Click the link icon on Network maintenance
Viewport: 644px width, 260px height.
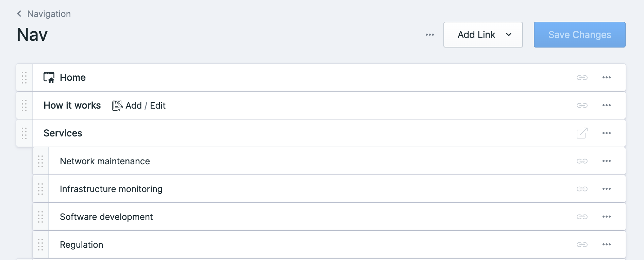[x=582, y=161]
